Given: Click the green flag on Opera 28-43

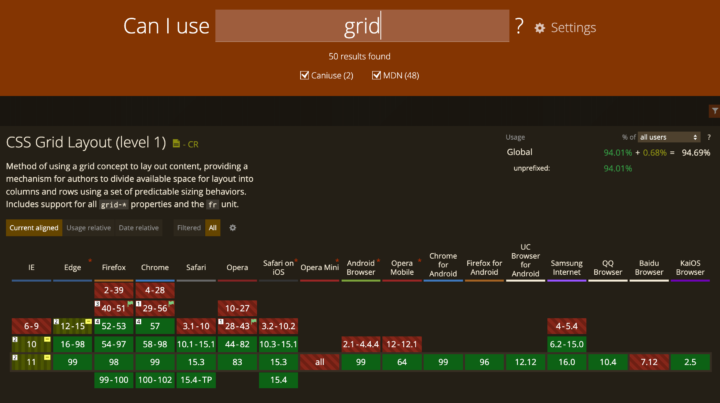Looking at the screenshot, I should (x=253, y=321).
